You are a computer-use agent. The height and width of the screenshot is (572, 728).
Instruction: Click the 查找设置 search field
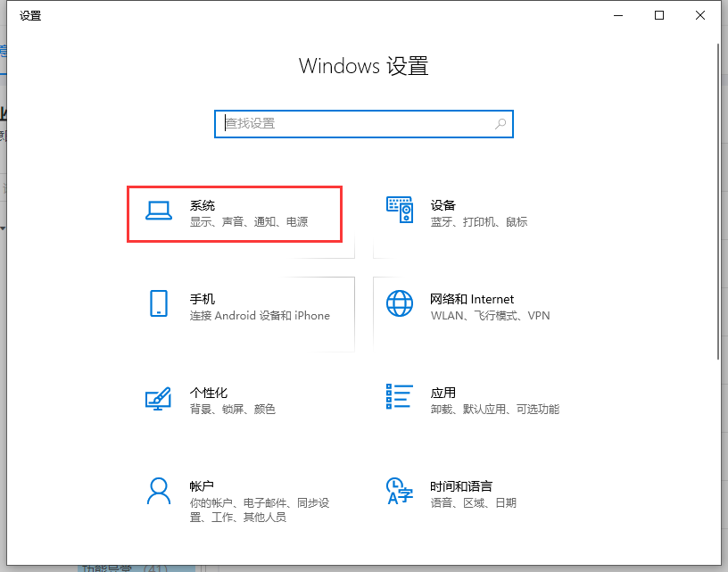coord(363,124)
